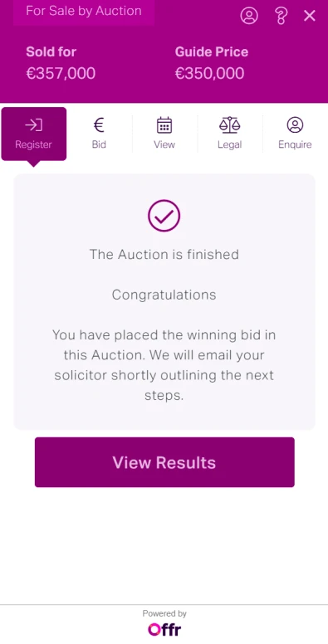
Task: Click the Sold for €357,000 amount
Action: pos(61,74)
